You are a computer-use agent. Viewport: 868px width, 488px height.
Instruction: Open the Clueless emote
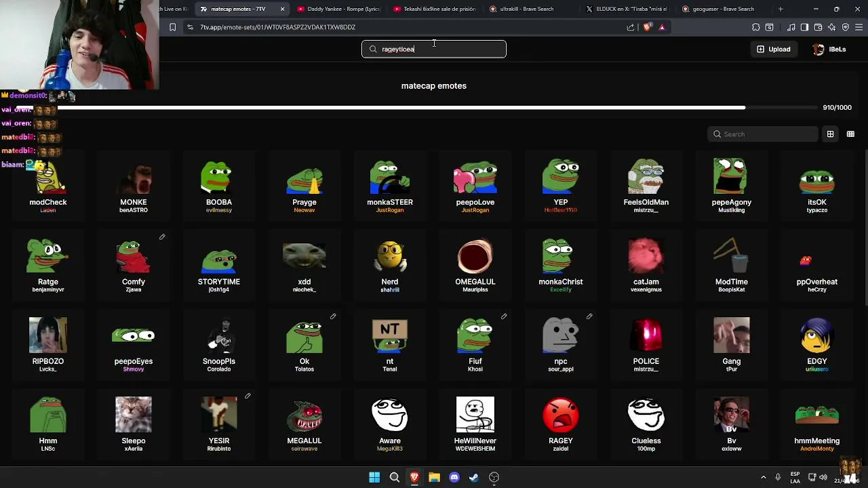tap(646, 425)
